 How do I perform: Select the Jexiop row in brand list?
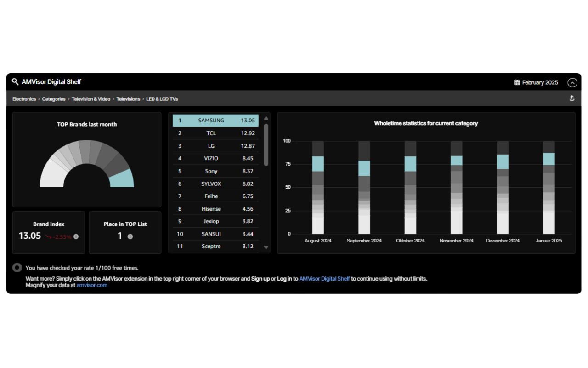coord(215,221)
